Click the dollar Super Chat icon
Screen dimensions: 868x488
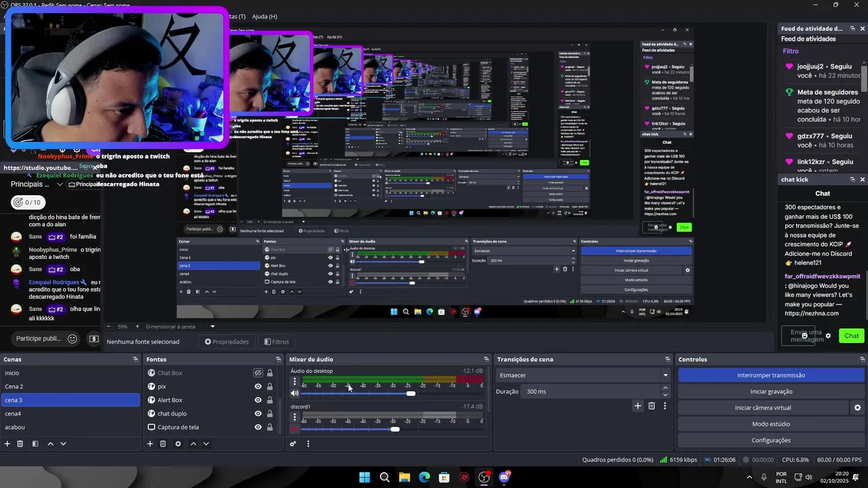pos(94,339)
